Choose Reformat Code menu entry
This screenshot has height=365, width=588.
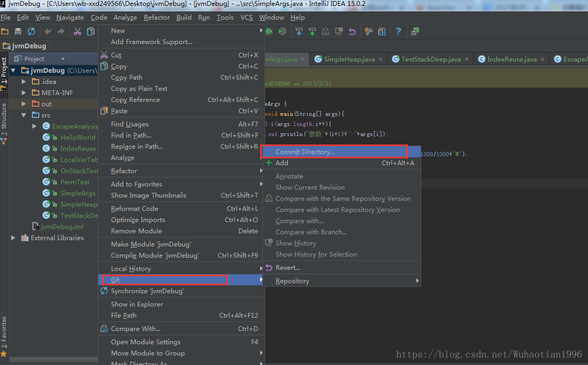tap(181, 209)
